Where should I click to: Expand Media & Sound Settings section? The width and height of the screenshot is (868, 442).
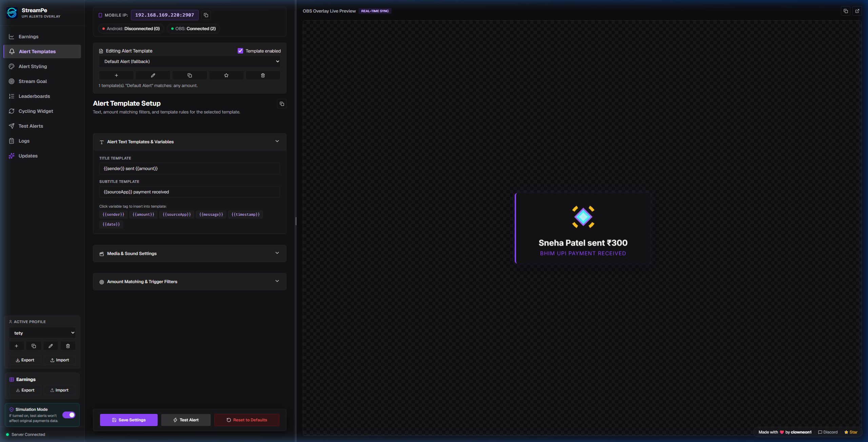(190, 253)
